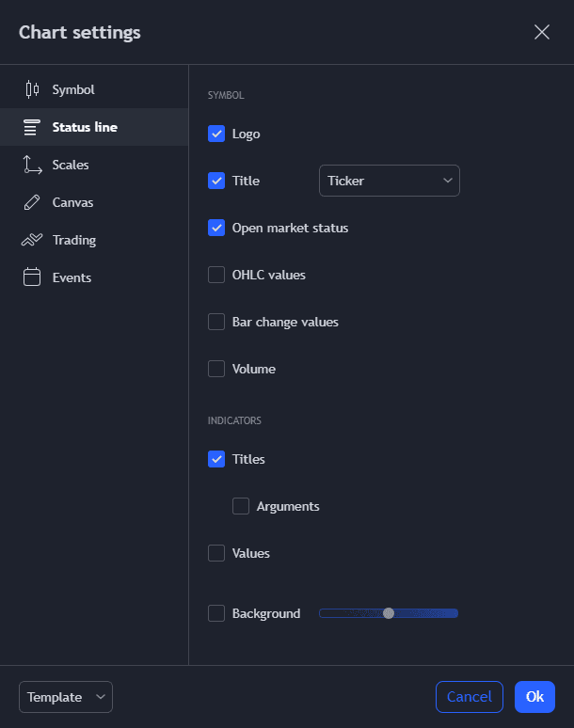
Task: Click the Trading zigzag icon
Action: click(x=32, y=240)
